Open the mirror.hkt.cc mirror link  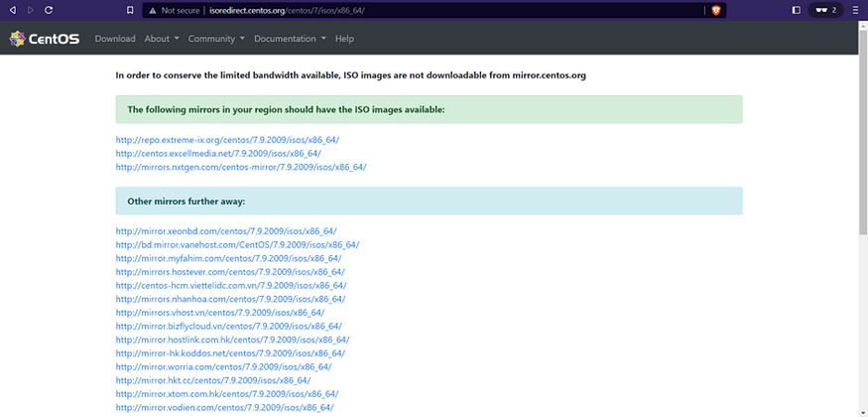[213, 380]
